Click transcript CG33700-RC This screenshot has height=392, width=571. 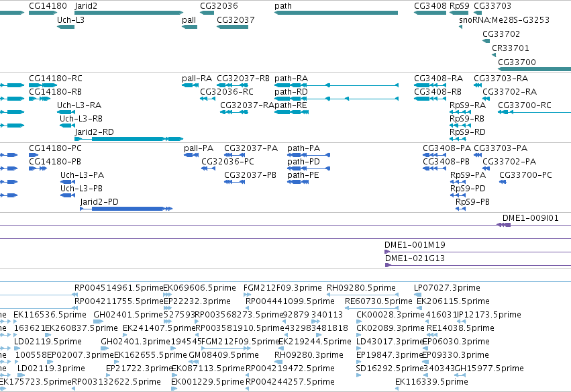525,105
